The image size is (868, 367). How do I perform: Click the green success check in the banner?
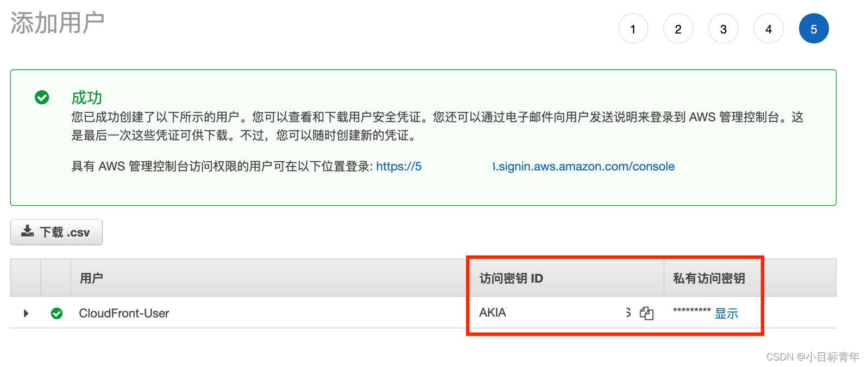click(42, 98)
